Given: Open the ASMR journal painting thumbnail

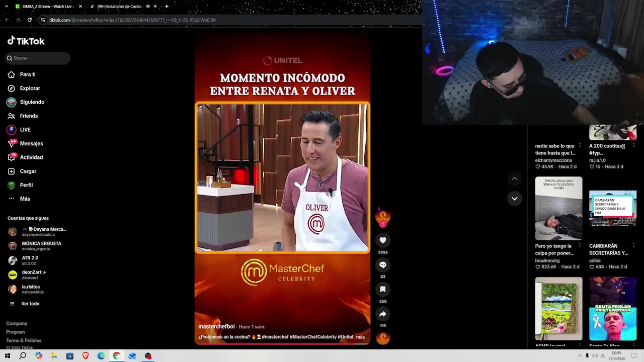Looking at the screenshot, I should pos(558,309).
